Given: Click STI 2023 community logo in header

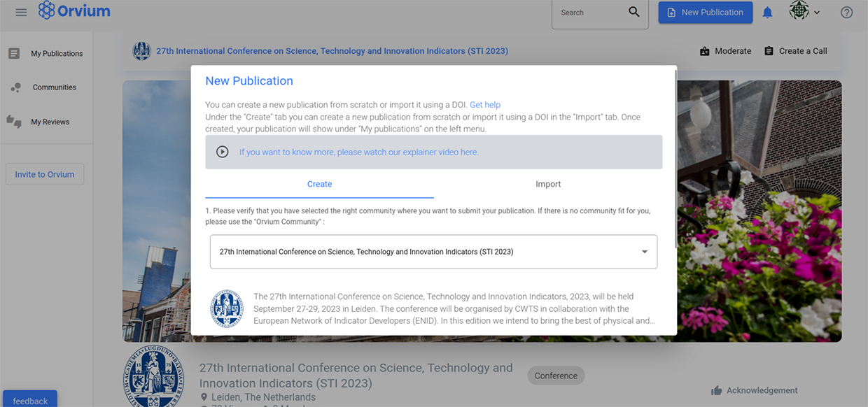Looking at the screenshot, I should 141,51.
